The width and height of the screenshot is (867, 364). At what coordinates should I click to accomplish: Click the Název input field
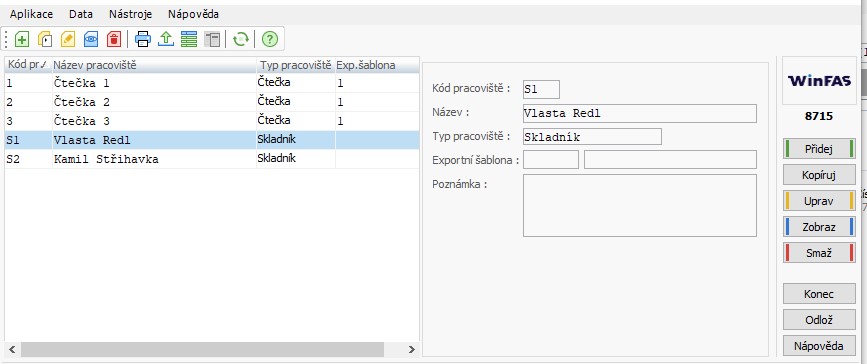pyautogui.click(x=640, y=113)
